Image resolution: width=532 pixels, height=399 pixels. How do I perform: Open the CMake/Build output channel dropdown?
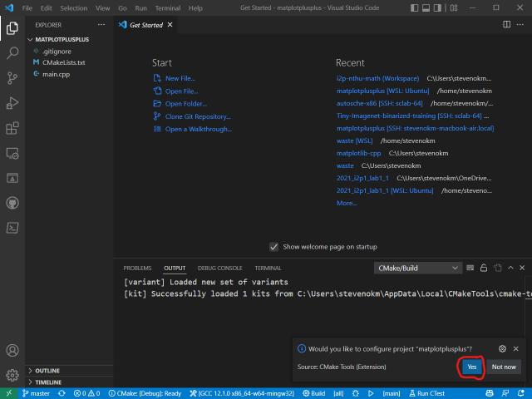click(418, 268)
